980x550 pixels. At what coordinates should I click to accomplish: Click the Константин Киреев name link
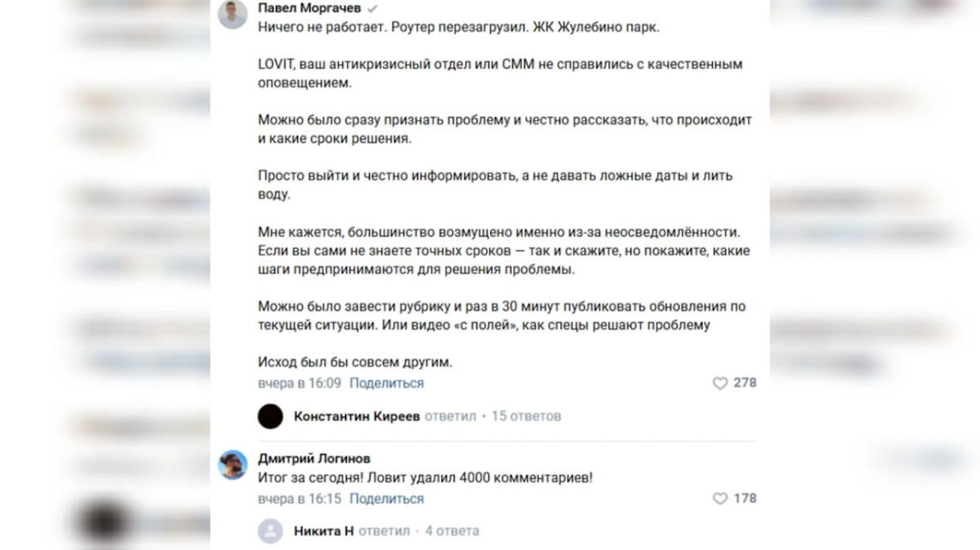[357, 416]
